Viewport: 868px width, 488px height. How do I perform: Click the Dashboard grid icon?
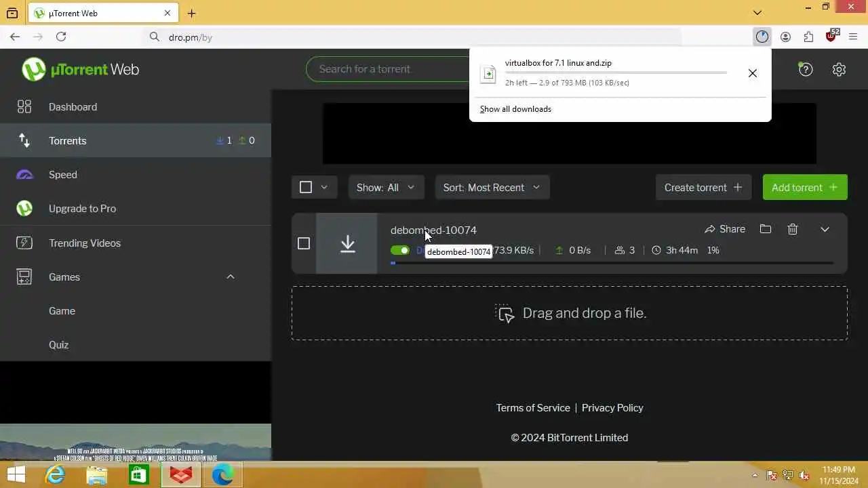point(24,107)
